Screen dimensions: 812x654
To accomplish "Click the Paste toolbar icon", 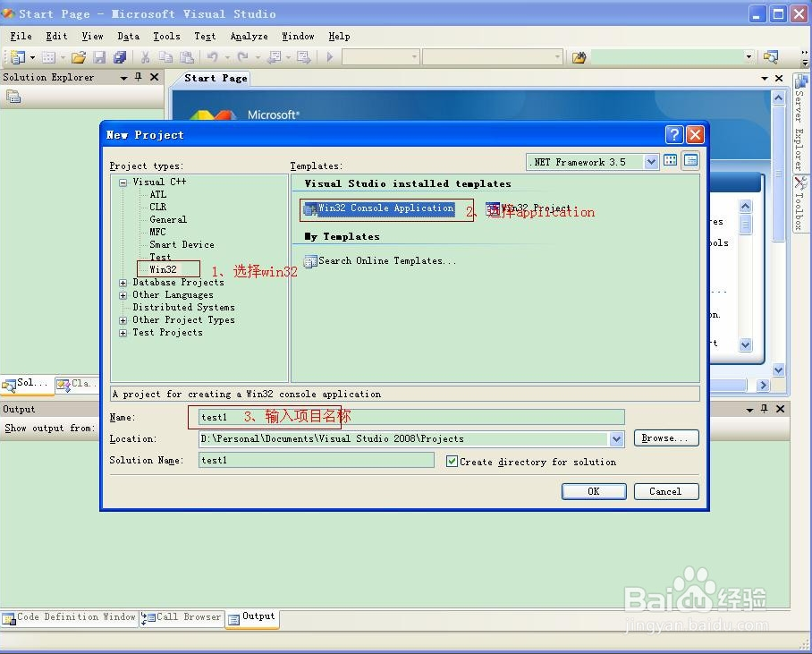I will 187,57.
